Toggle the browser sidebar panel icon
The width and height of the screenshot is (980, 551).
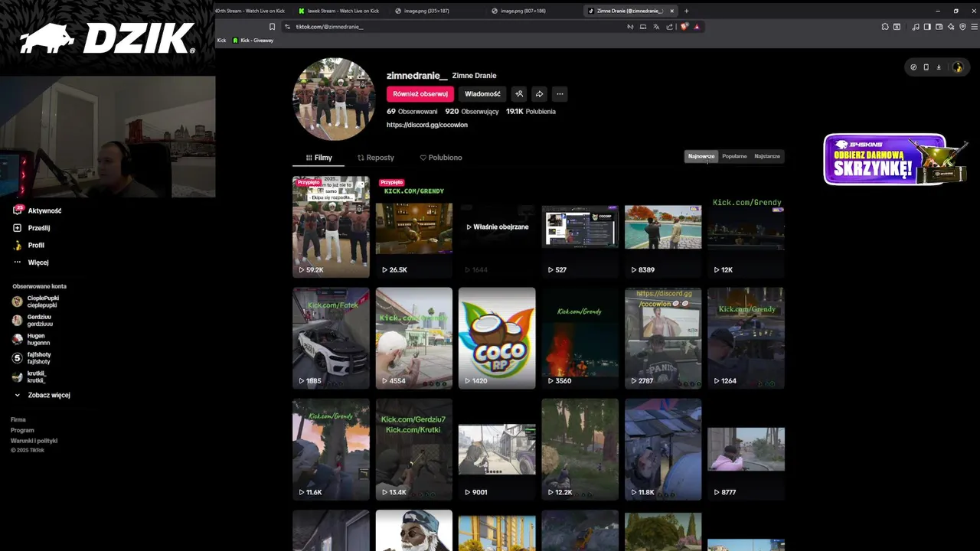(927, 27)
